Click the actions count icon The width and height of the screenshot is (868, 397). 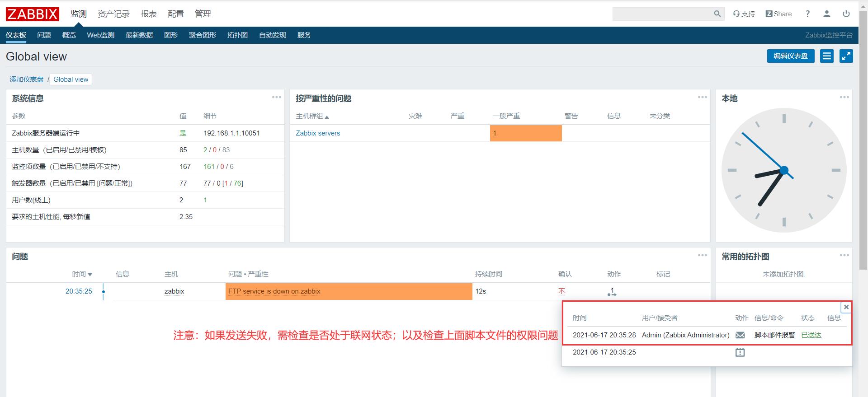pyautogui.click(x=612, y=292)
